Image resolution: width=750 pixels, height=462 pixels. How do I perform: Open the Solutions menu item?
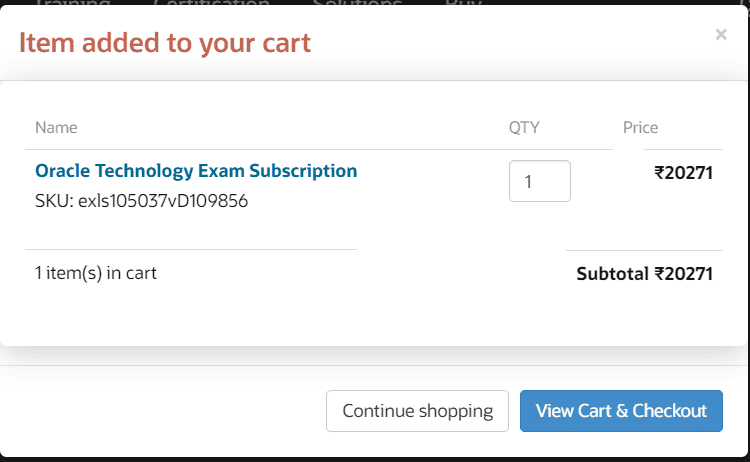357,4
